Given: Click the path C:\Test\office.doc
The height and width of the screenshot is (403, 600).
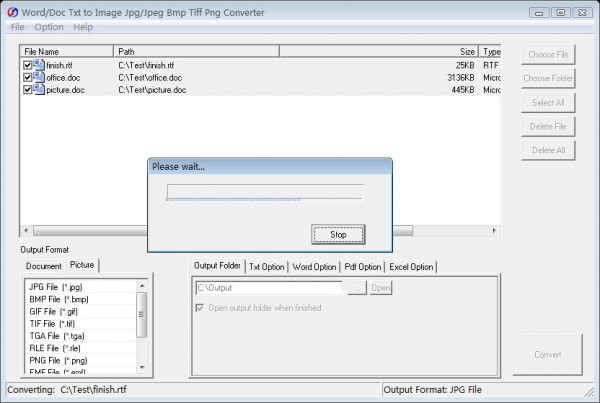Looking at the screenshot, I should [x=150, y=77].
